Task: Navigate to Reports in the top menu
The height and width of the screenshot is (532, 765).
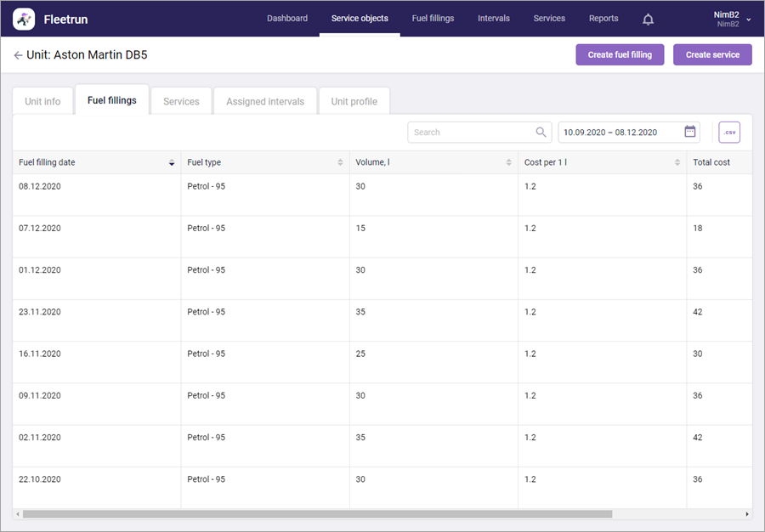Action: pyautogui.click(x=603, y=19)
